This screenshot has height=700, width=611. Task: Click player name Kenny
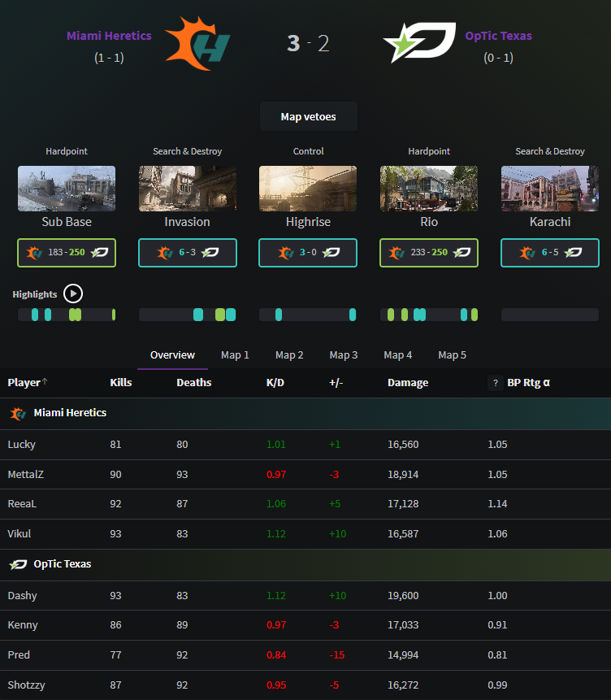click(23, 625)
